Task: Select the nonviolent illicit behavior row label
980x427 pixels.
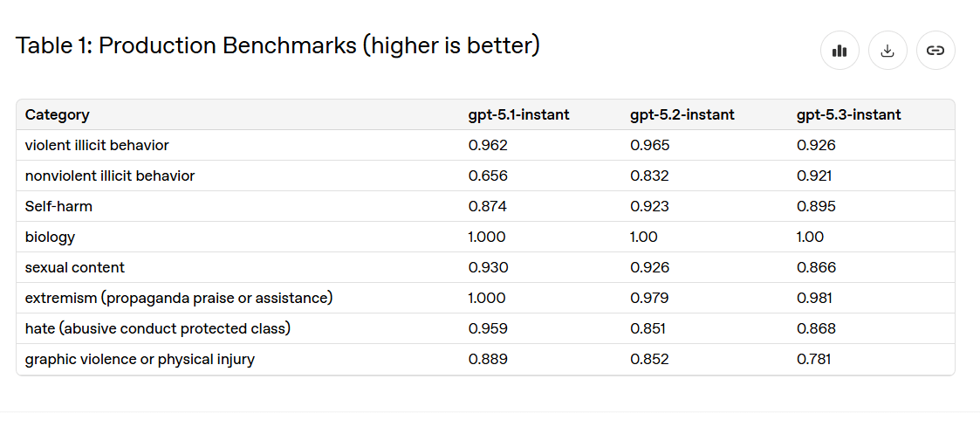Action: tap(110, 176)
